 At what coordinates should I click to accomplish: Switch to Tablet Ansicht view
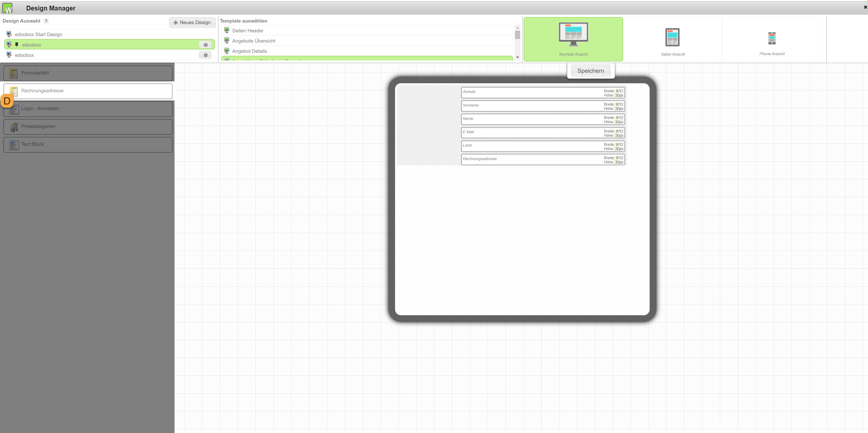click(672, 39)
